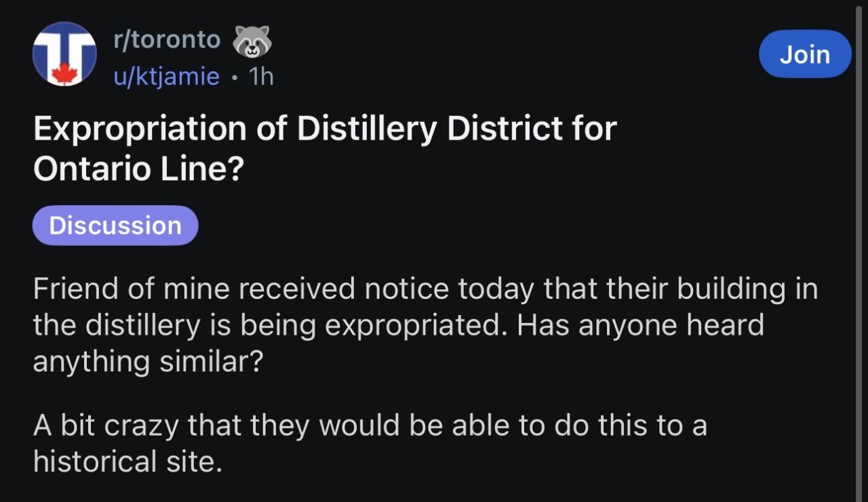This screenshot has height=502, width=868.
Task: Click the red maple leaf in avatar
Action: point(64,73)
